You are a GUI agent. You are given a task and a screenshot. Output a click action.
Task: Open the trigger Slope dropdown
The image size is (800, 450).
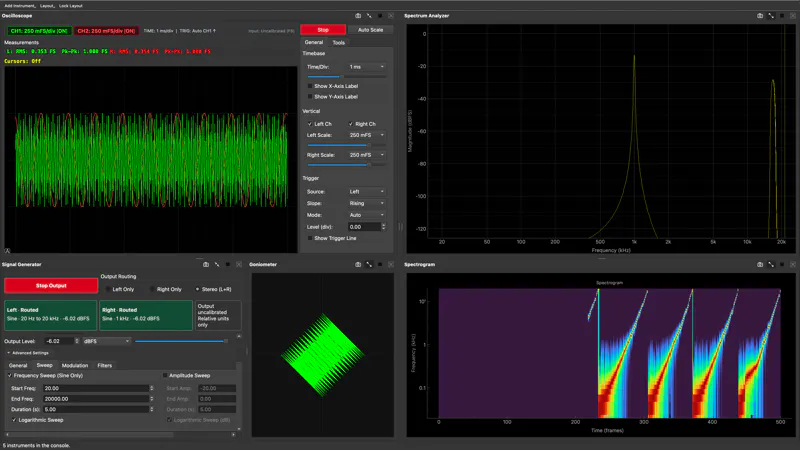pyautogui.click(x=366, y=204)
